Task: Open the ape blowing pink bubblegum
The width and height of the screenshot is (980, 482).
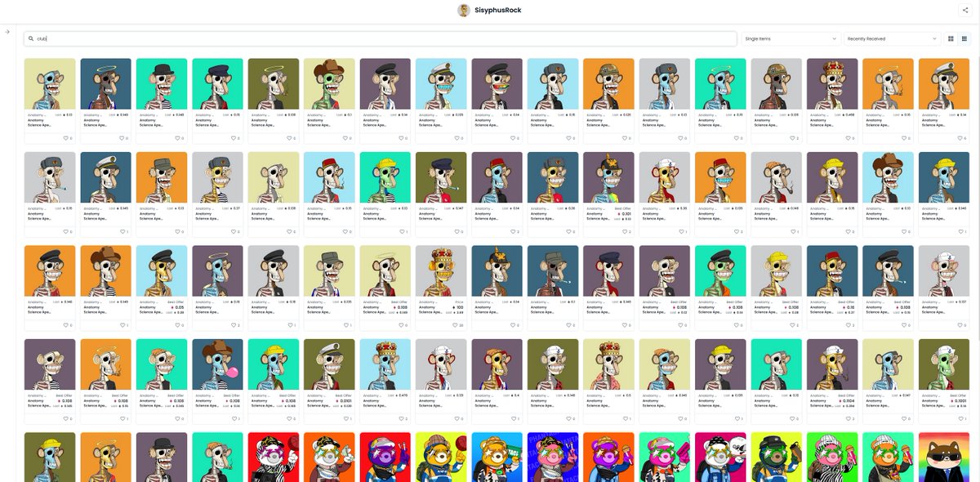Action: (x=217, y=364)
